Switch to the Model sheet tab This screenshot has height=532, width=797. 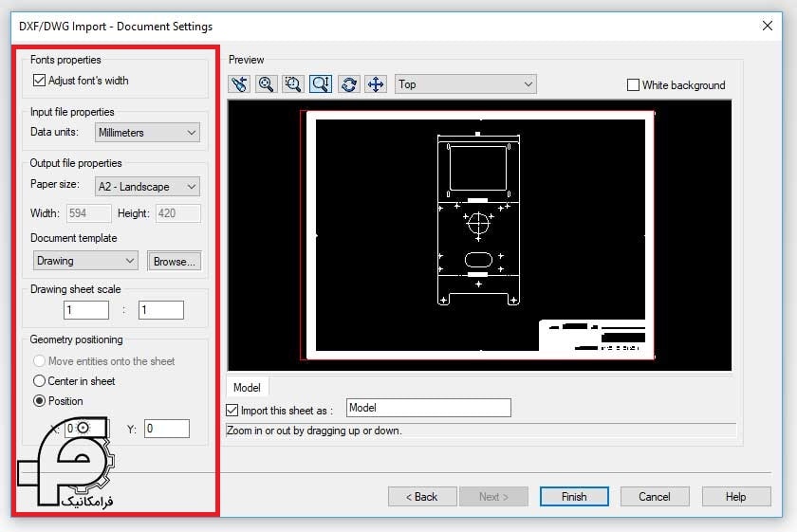247,388
